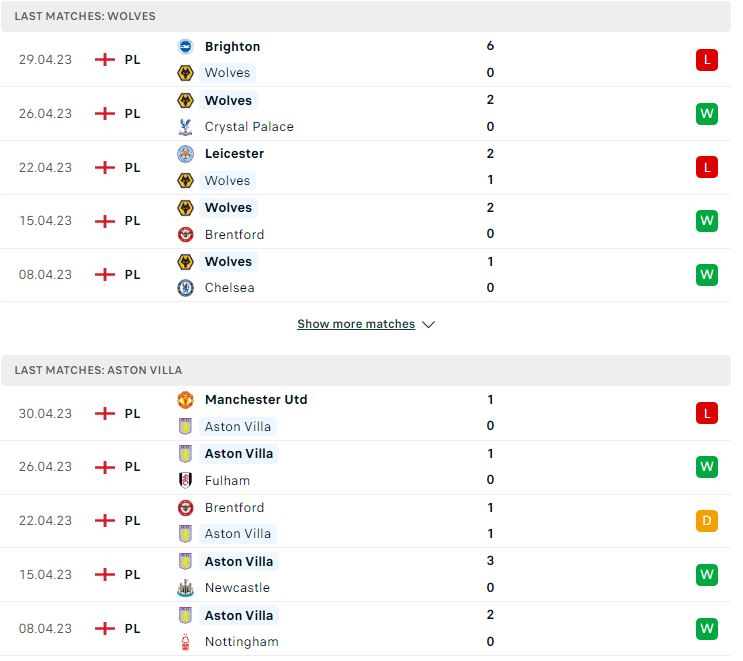Click green W badge for Wolves vs Chelsea
743x661 pixels.
[707, 275]
